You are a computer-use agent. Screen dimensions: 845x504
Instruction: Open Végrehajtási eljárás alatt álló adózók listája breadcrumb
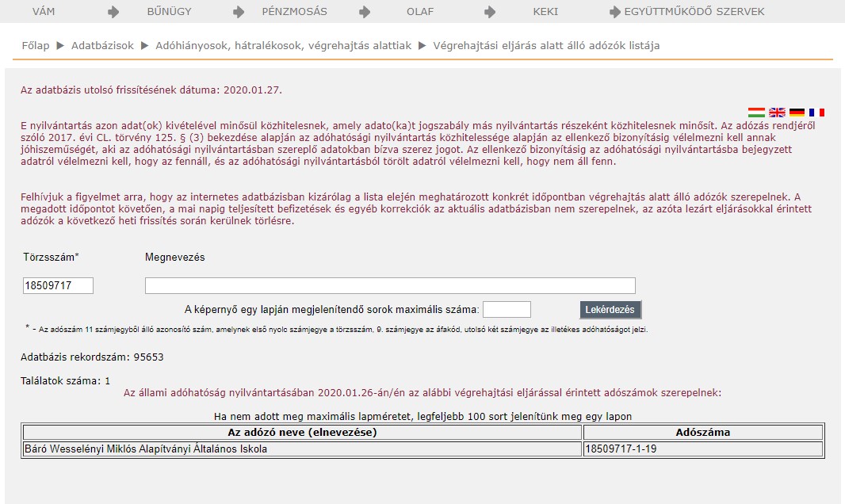coord(546,46)
